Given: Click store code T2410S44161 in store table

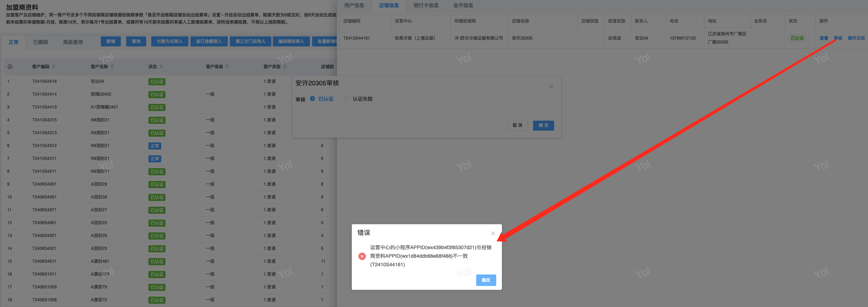Looking at the screenshot, I should tap(356, 38).
